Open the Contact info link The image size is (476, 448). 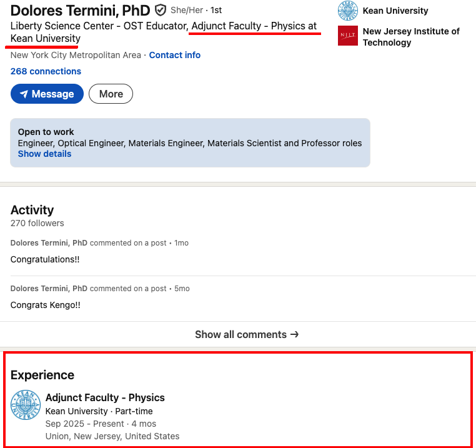[174, 55]
